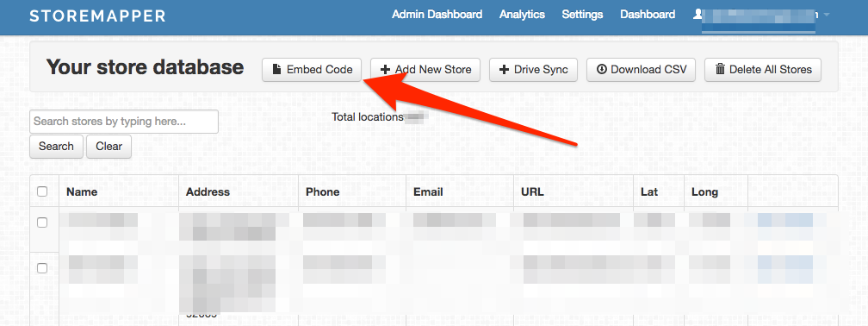Click the Total locations text
868x326 pixels.
click(368, 117)
